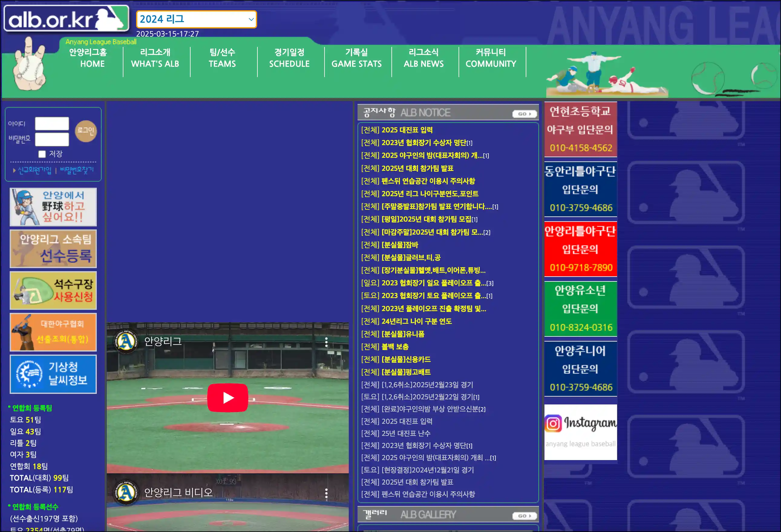This screenshot has width=781, height=532.
Task: Click the ALB NOTICE GO button
Action: point(524,114)
